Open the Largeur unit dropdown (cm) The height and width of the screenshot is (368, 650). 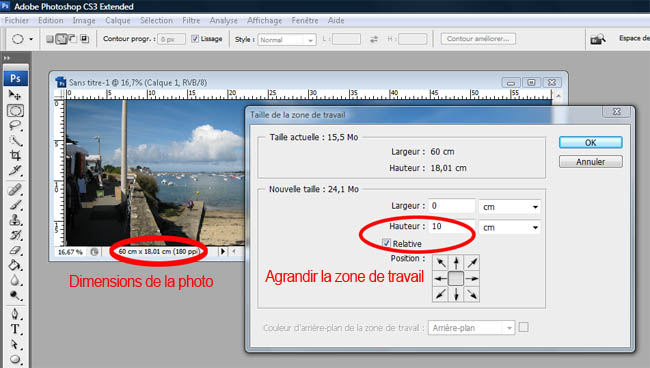pyautogui.click(x=509, y=207)
